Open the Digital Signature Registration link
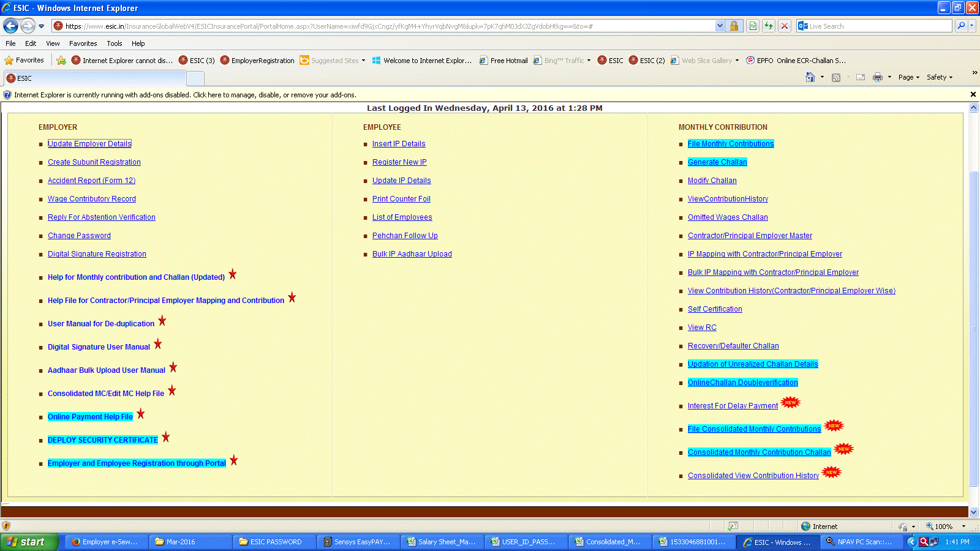This screenshot has width=980, height=551. (97, 254)
